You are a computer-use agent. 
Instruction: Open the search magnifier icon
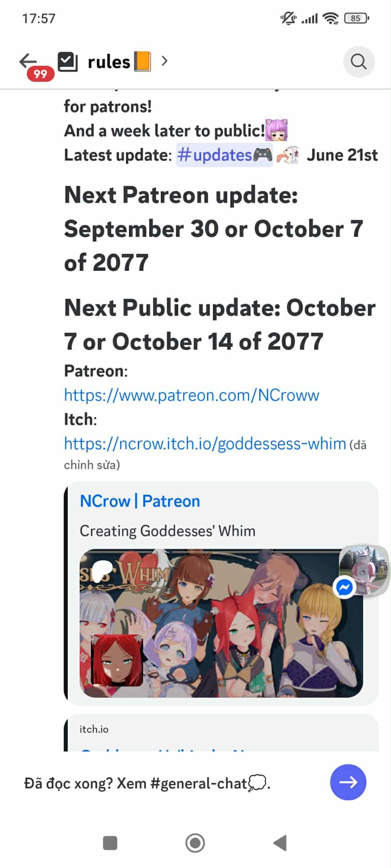coord(359,62)
